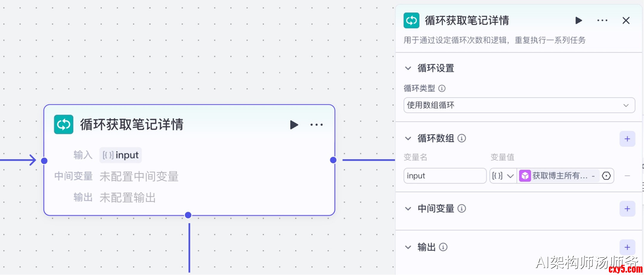Screen dimensions: 644x275
Task: Collapse the 循环数组 section
Action: click(x=408, y=138)
